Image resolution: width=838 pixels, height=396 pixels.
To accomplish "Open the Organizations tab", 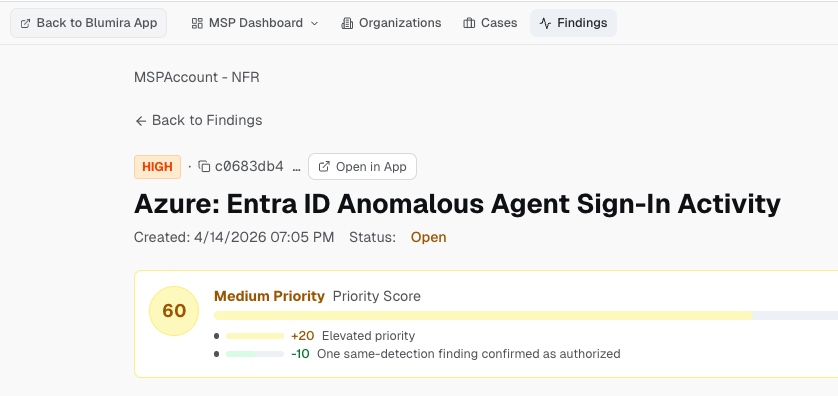I will pos(391,23).
